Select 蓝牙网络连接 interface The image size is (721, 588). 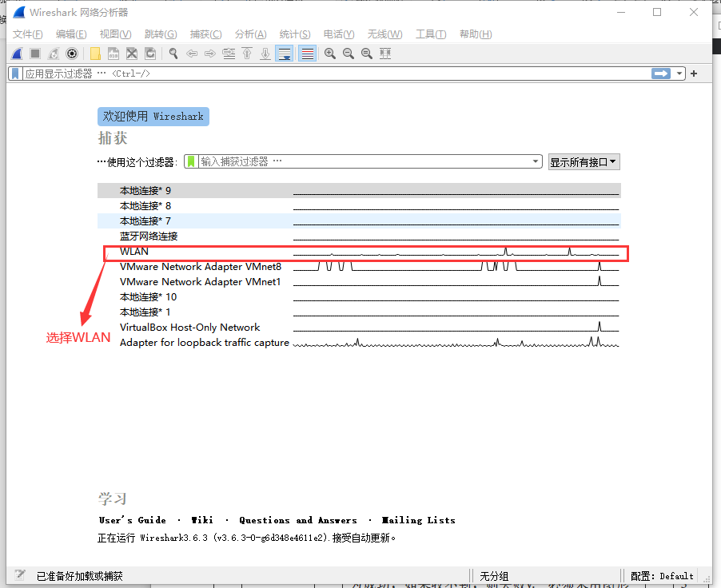tap(359, 236)
